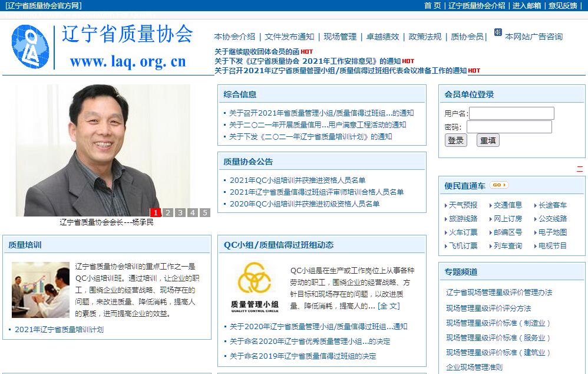Image resolution: width=588 pixels, height=374 pixels.
Task: Open 2021年辽宁省质量培训计划 link
Action: [59, 330]
